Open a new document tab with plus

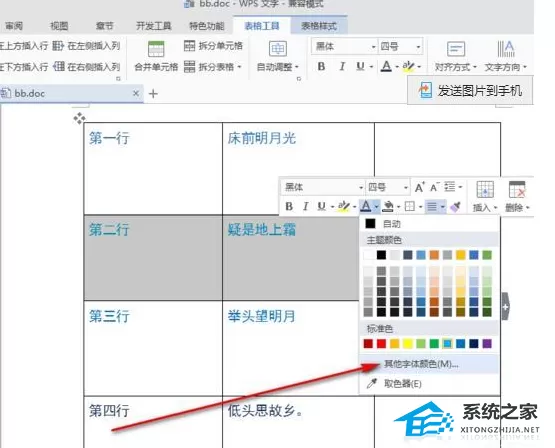[153, 94]
